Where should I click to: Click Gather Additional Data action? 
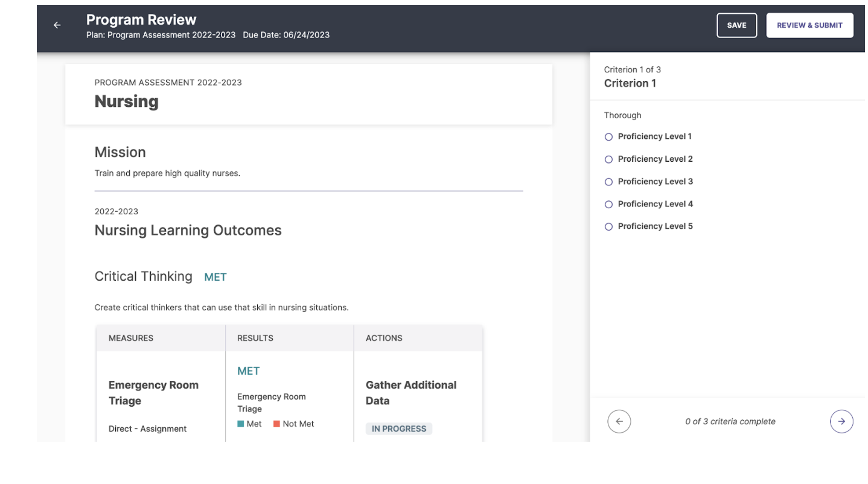tap(411, 393)
